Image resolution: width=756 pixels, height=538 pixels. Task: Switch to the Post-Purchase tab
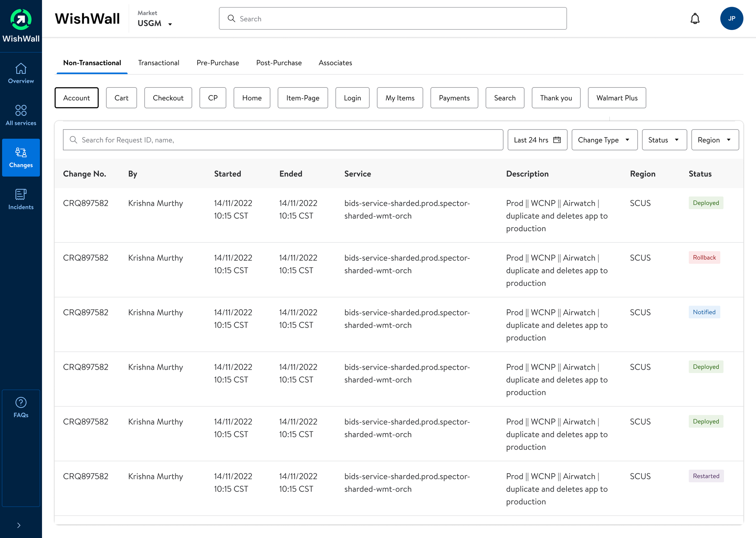(279, 63)
